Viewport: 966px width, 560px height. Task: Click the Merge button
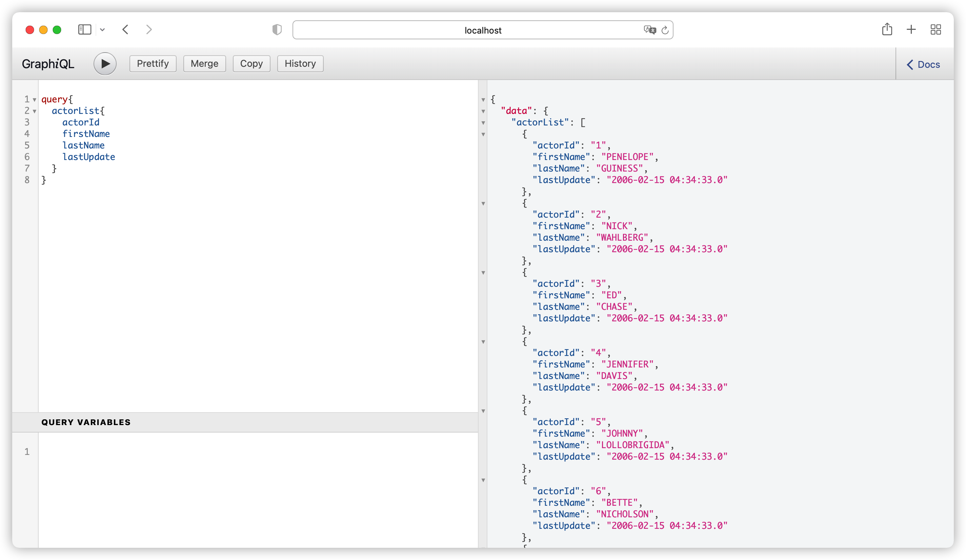click(x=204, y=64)
